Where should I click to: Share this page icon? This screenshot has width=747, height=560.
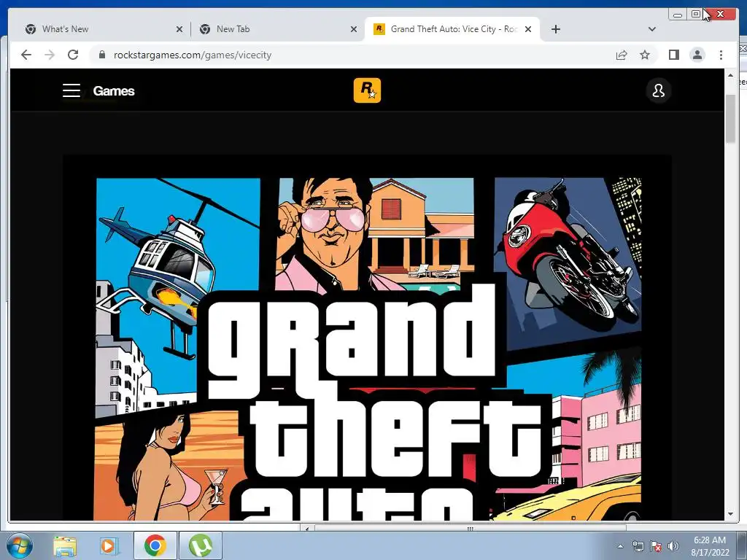[622, 55]
